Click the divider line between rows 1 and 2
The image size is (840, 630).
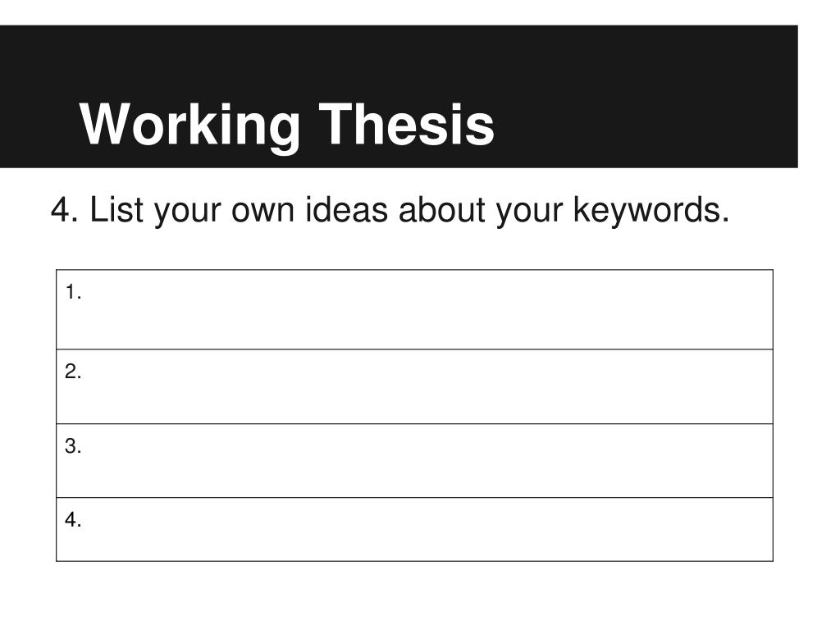pos(414,349)
